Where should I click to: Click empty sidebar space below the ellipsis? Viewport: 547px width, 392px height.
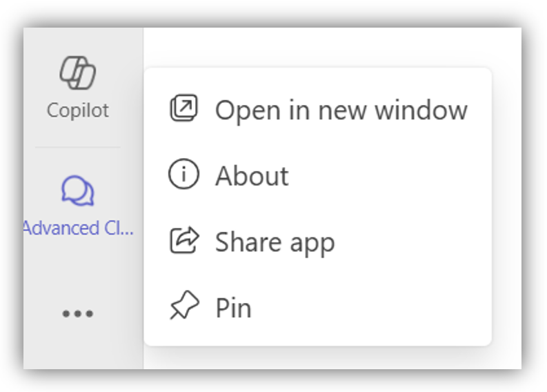(77, 349)
